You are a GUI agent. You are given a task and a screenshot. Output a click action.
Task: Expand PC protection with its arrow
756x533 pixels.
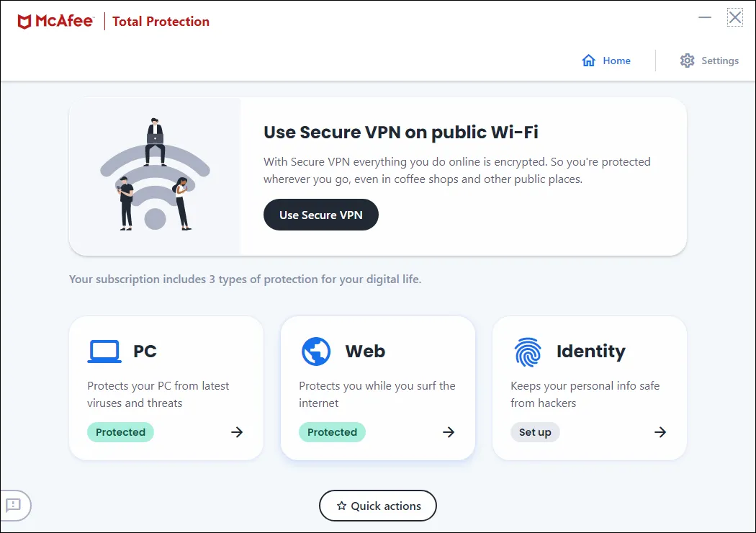coord(237,432)
